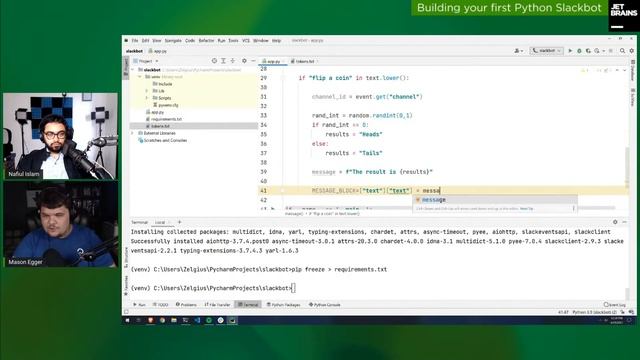
Task: Collapse the slackbot root folder
Action: coord(133,70)
